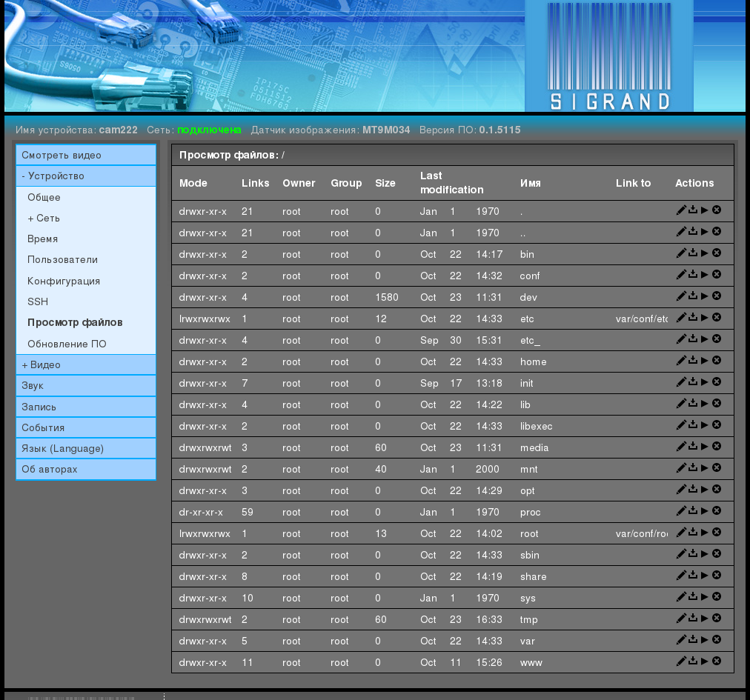Delete the share entry using X icon
750x700 pixels.
[x=717, y=576]
